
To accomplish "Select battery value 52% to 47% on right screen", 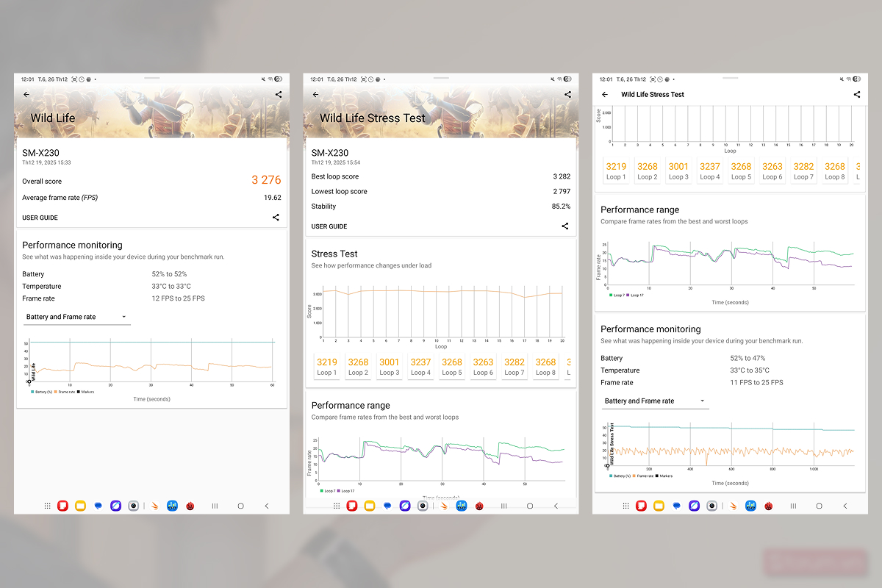I will [x=747, y=358].
